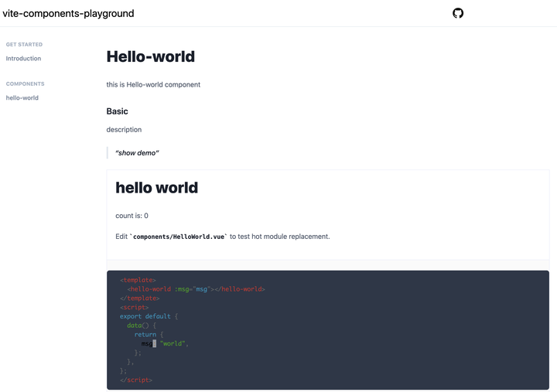557x392 pixels.
Task: Click the 'description' text under Basic
Action: [124, 130]
